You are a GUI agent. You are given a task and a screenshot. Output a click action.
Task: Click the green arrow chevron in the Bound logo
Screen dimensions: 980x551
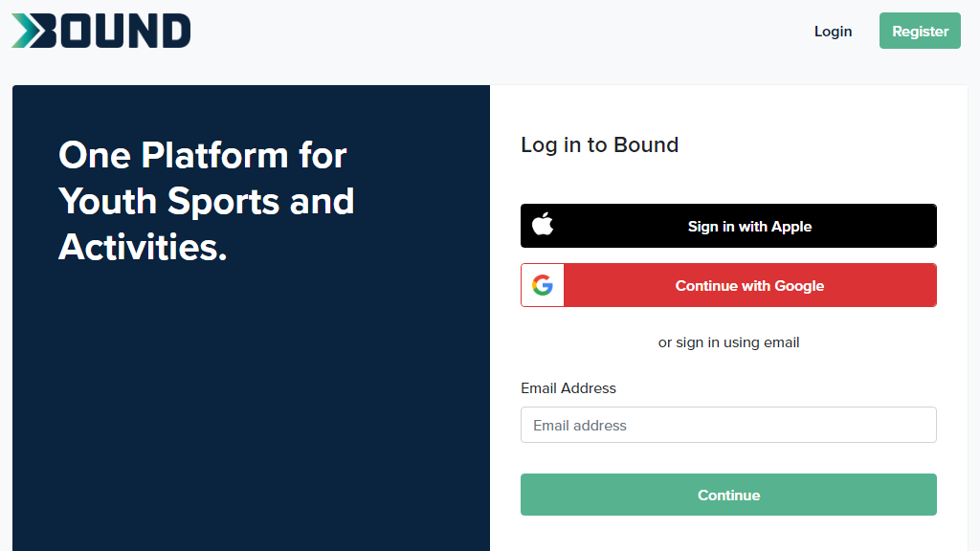click(x=29, y=31)
